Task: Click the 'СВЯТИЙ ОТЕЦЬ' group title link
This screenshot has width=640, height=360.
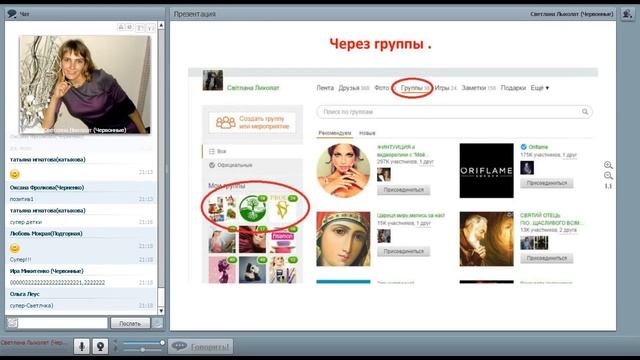Action: click(x=551, y=219)
